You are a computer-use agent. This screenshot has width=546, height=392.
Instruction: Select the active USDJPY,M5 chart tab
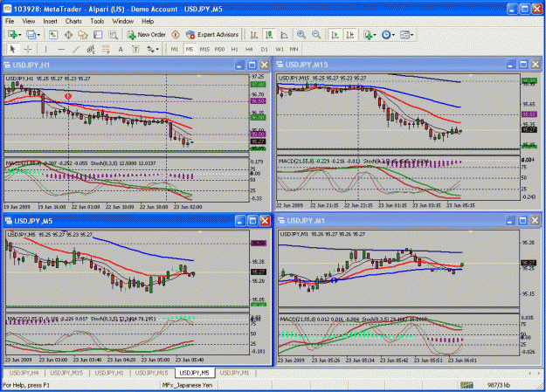point(194,373)
